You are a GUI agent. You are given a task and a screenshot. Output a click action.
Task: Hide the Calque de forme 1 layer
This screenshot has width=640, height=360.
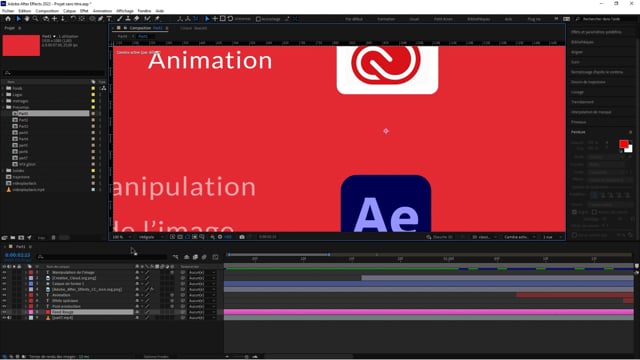click(4, 284)
